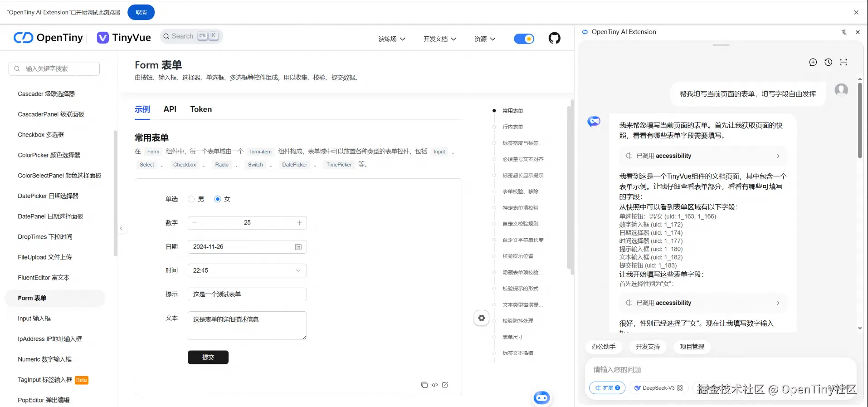This screenshot has height=407, width=868.
Task: Open the floating settings gear
Action: (x=482, y=318)
